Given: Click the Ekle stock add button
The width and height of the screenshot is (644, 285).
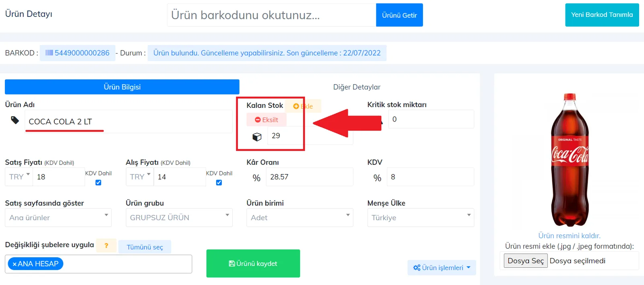Looking at the screenshot, I should tap(303, 106).
